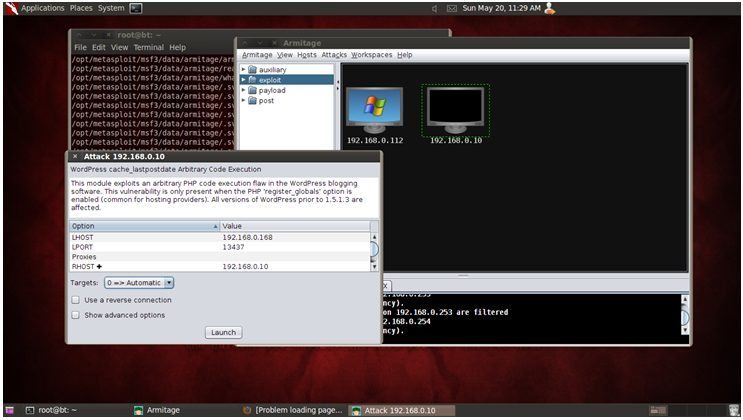
Task: Switch to Armitage taskbar window
Action: click(x=157, y=411)
